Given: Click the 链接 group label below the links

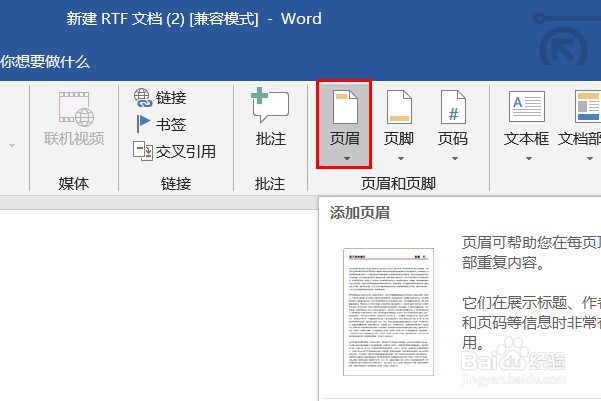Looking at the screenshot, I should click(176, 184).
